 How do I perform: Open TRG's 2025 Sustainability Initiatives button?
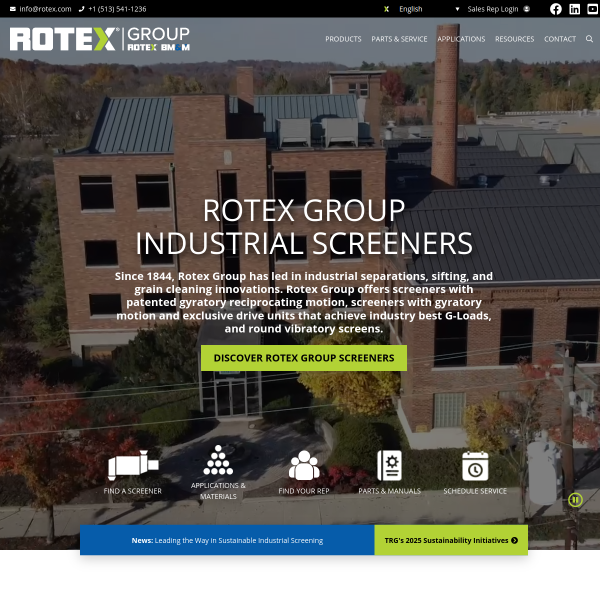point(451,540)
